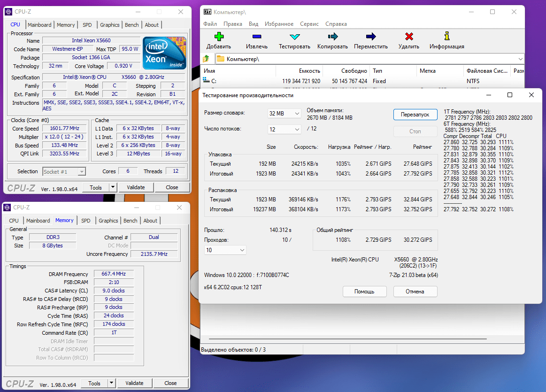Click the Переместить (Move) arrow icon

371,36
